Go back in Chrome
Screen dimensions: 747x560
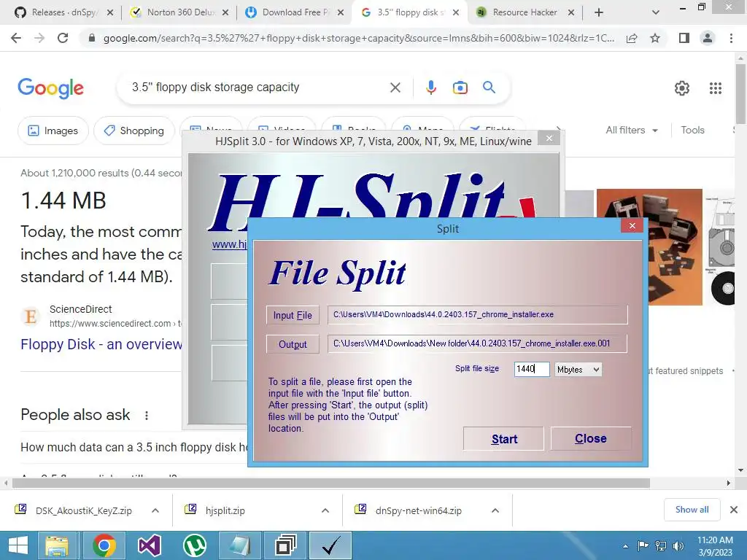[x=16, y=38]
